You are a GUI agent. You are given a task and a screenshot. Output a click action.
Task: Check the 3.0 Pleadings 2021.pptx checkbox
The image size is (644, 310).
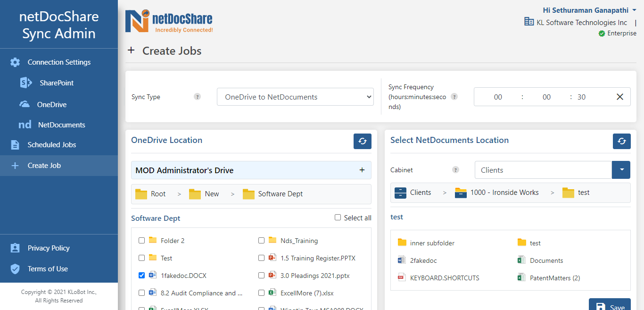pyautogui.click(x=261, y=276)
